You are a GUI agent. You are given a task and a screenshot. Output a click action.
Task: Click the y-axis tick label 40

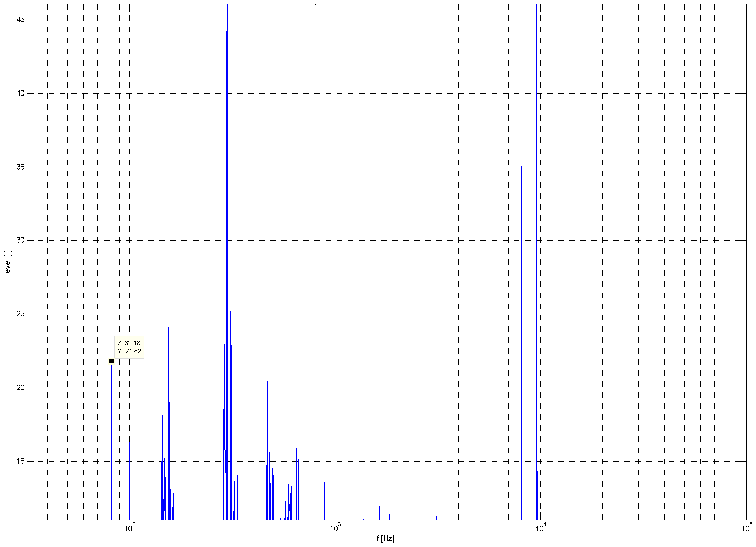[20, 93]
